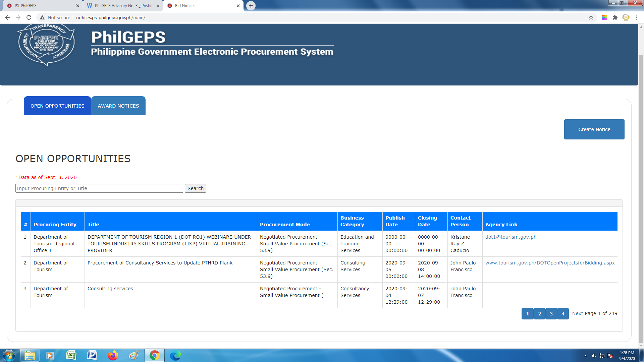Open Paint from the taskbar

click(x=134, y=355)
